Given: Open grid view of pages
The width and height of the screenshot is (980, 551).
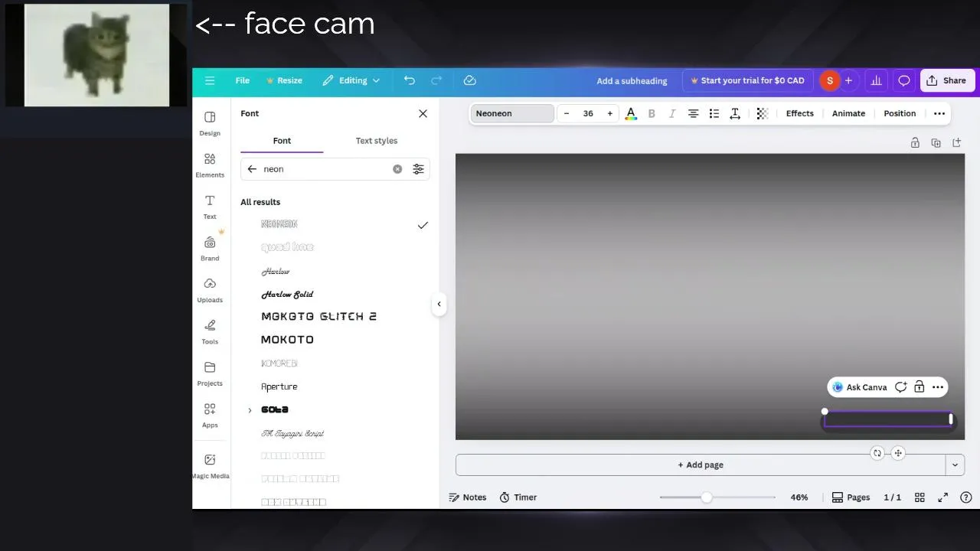Looking at the screenshot, I should pyautogui.click(x=920, y=497).
